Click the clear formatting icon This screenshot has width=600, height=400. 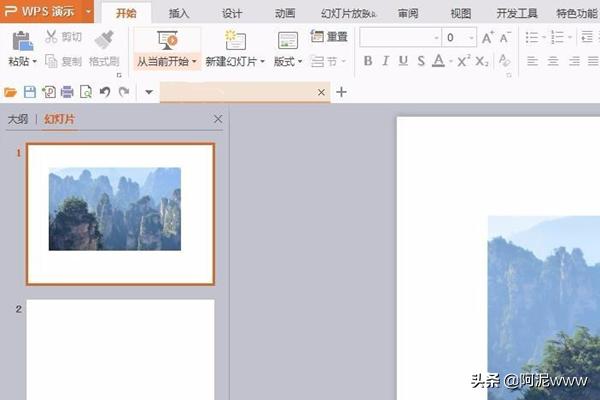pyautogui.click(x=504, y=61)
